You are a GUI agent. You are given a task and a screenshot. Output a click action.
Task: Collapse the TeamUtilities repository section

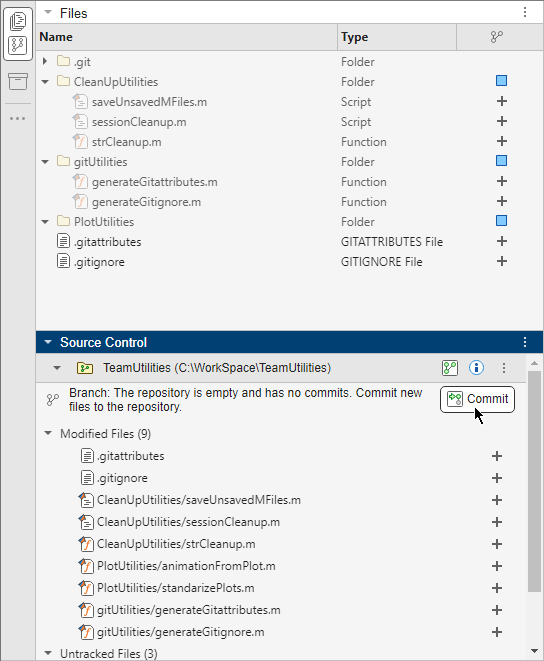point(57,368)
